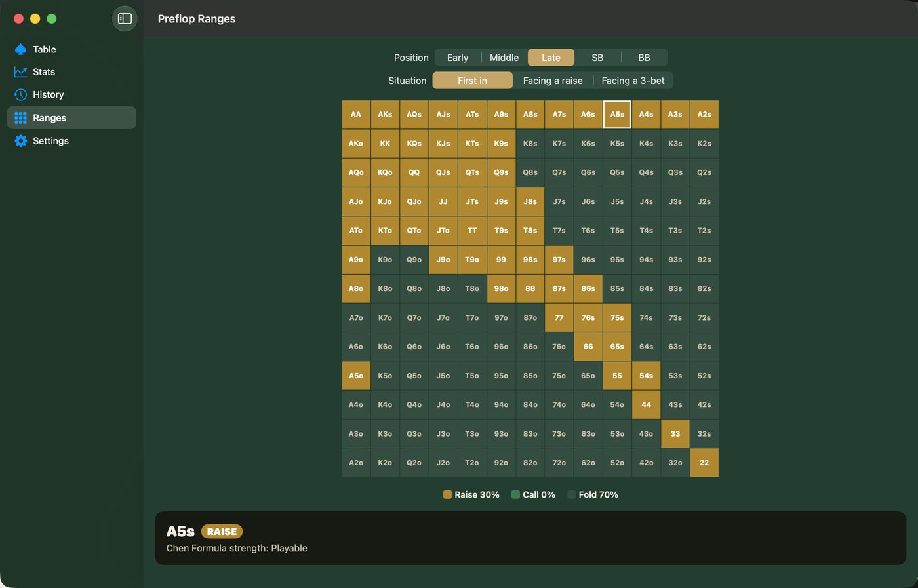Image resolution: width=918 pixels, height=588 pixels.
Task: Click the Call 0% legend text
Action: pyautogui.click(x=539, y=495)
